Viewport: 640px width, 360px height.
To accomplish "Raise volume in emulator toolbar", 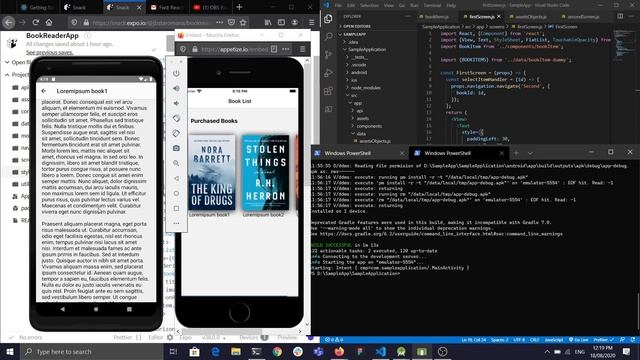I will point(176,88).
